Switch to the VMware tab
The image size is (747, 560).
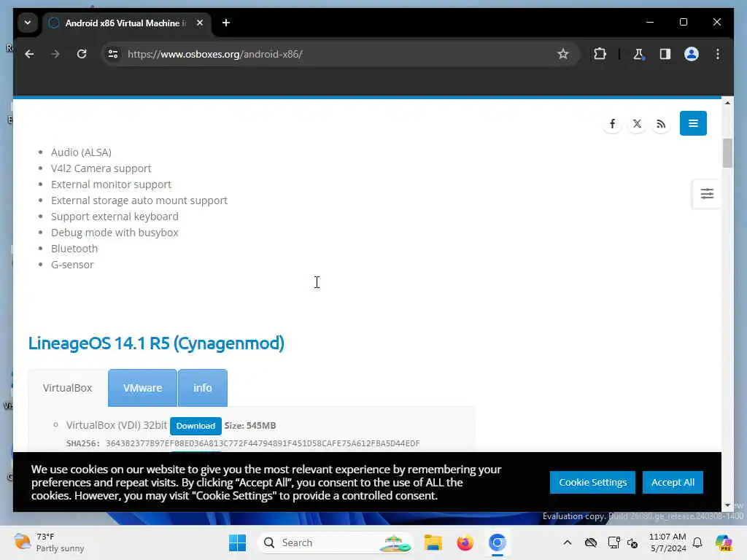coord(142,388)
